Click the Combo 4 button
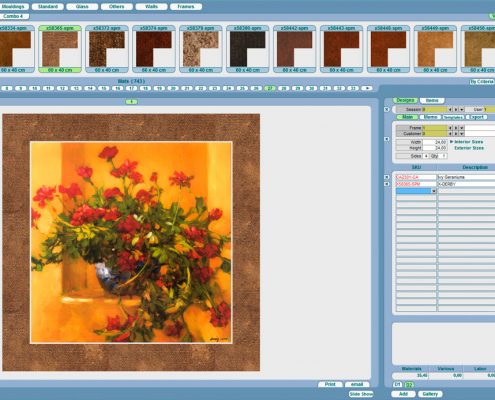Screen dimensions: 495x400 pos(13,16)
